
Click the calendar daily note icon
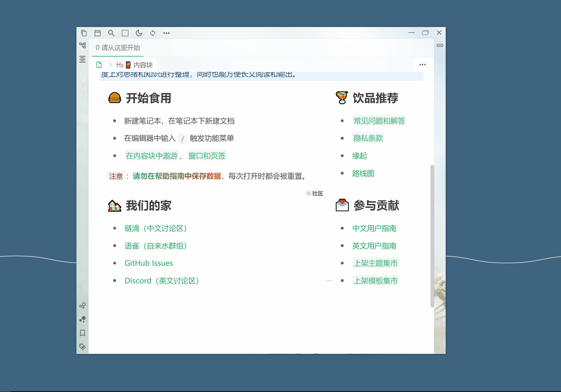(x=97, y=33)
